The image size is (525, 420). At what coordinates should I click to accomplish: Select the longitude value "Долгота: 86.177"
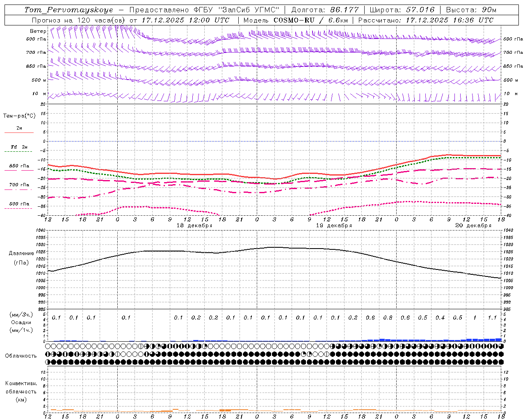pos(325,10)
